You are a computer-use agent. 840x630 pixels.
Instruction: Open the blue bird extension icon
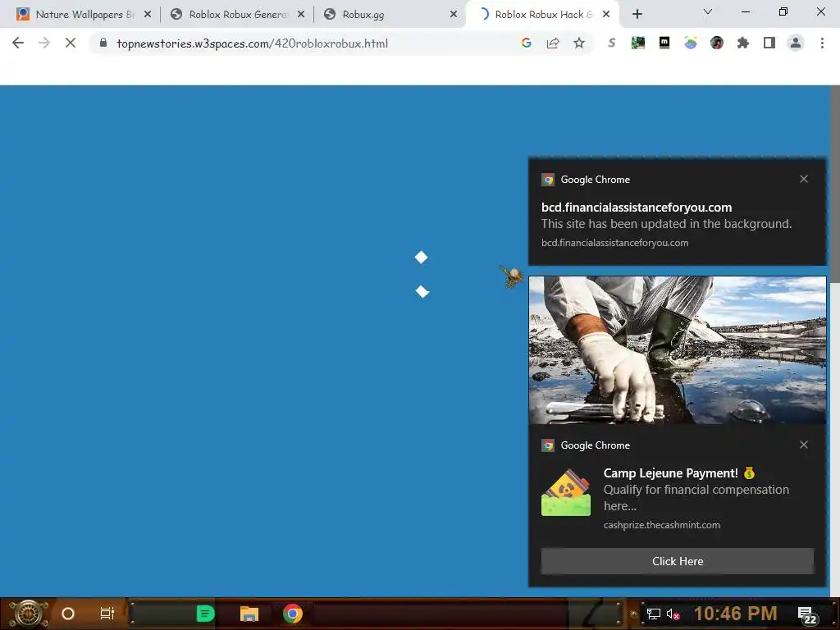pos(691,43)
